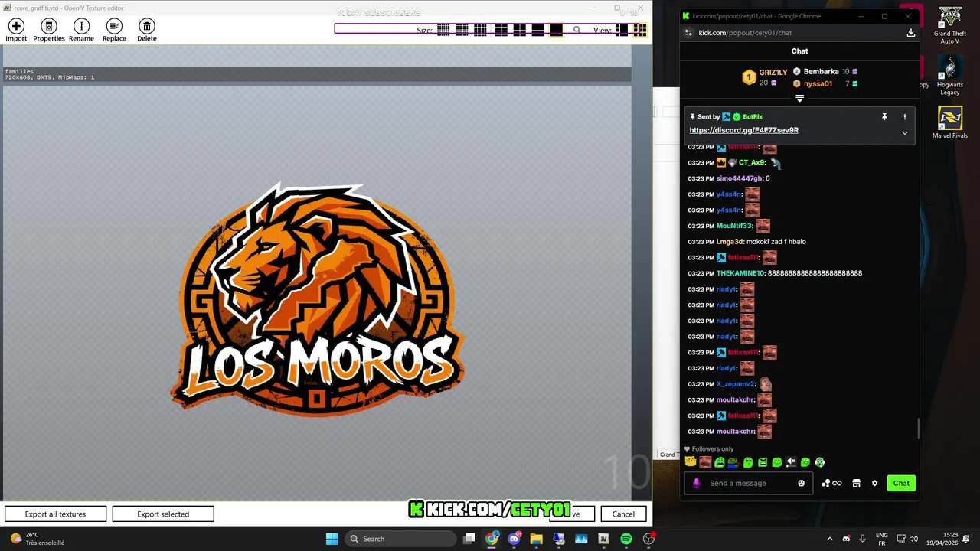Screen dimensions: 980x551
Task: Select the largest single-tile thumbnail size
Action: click(556, 30)
